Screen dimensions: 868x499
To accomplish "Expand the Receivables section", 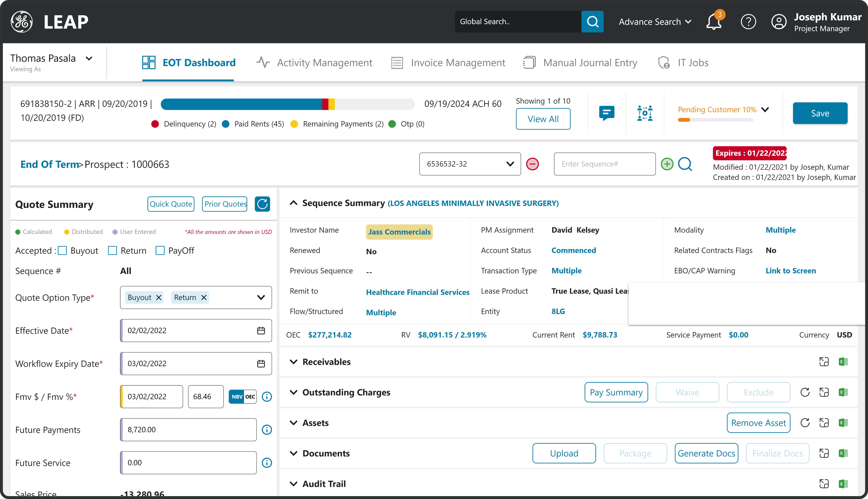I will [293, 362].
